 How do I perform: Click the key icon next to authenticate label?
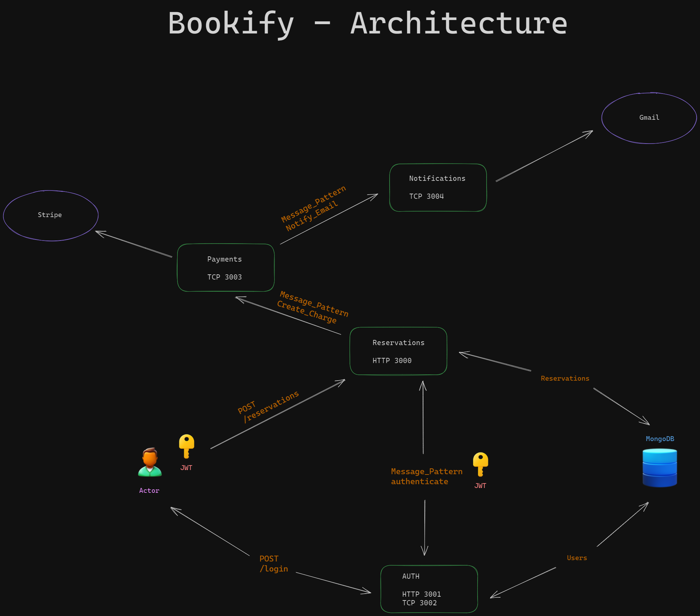[x=480, y=464]
